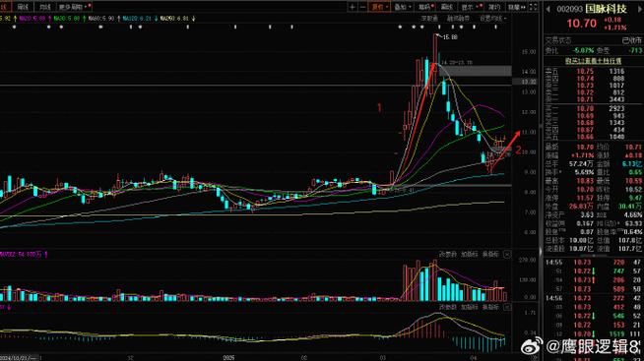Switch chart to the 月线 monthly tab
Screen dimensions: 644x361
click(44, 7)
